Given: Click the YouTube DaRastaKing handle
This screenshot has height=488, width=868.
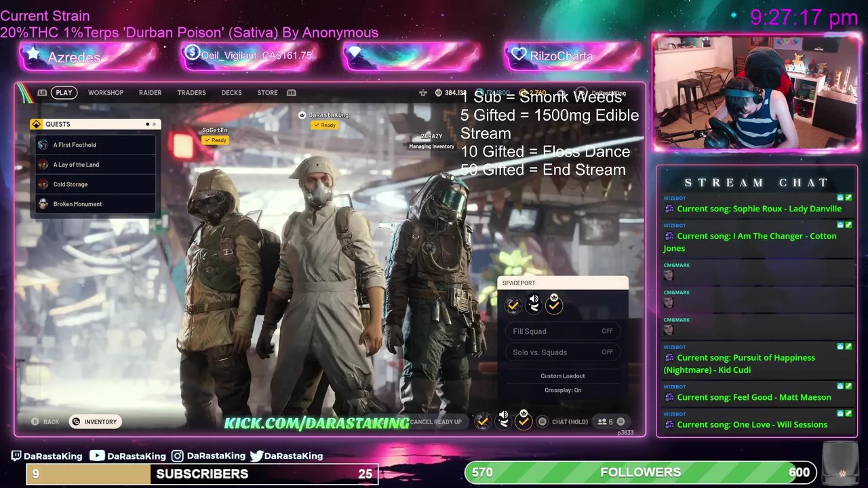Looking at the screenshot, I should tap(127, 456).
